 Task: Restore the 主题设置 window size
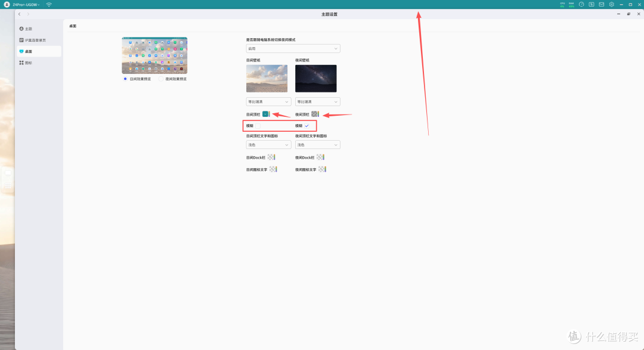[628, 14]
